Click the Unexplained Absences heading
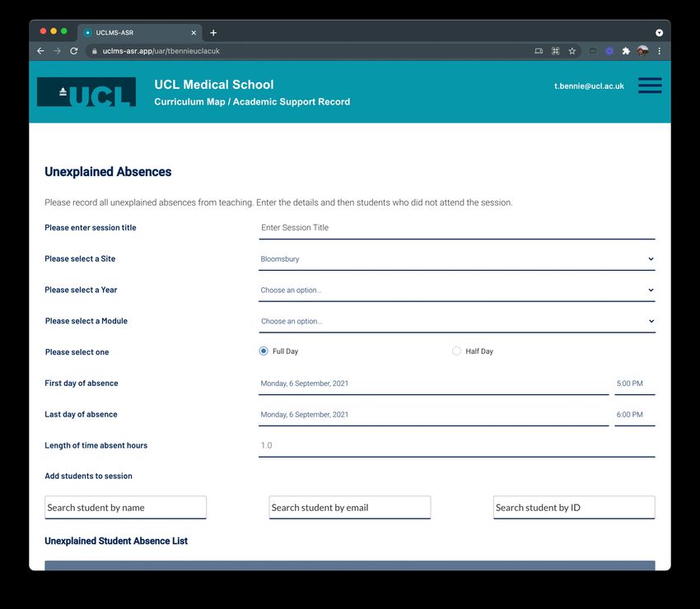The image size is (700, 609). (x=108, y=172)
